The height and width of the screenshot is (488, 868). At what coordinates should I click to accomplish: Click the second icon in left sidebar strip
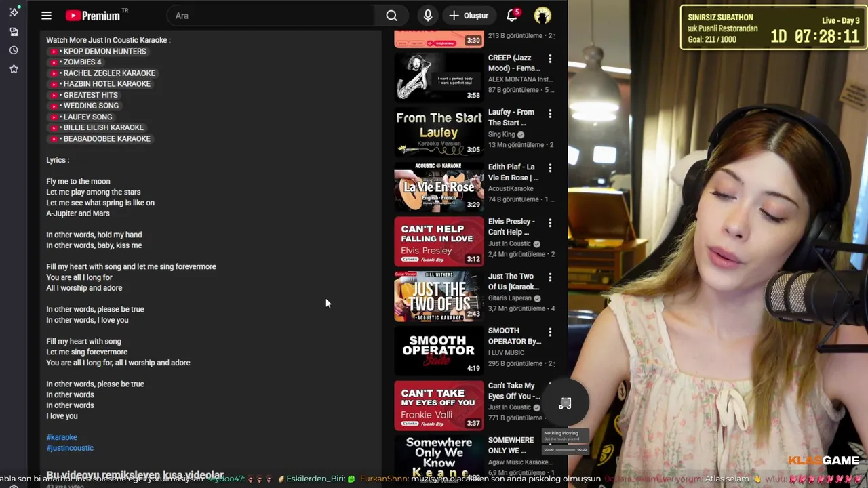14,31
